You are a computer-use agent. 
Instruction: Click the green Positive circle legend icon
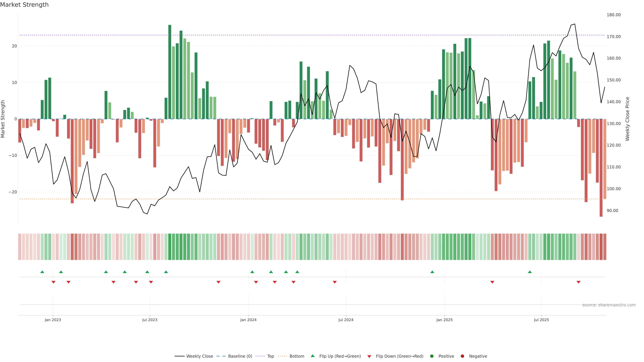(432, 356)
